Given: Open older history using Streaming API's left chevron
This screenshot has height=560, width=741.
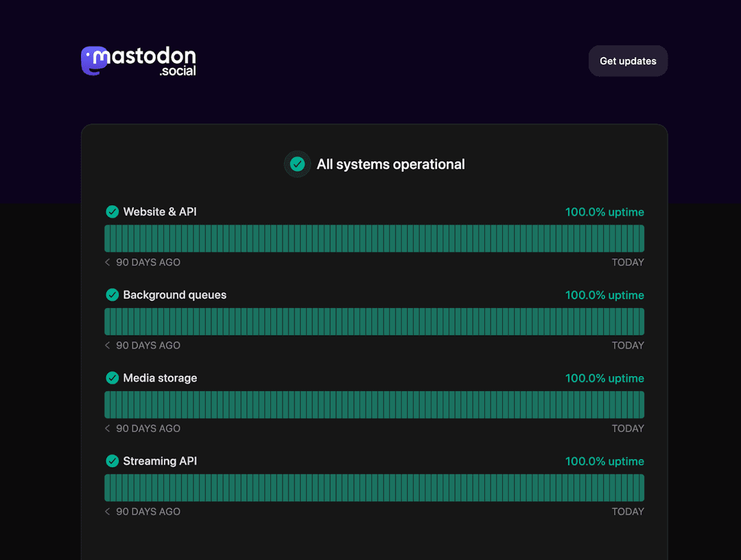Looking at the screenshot, I should tap(107, 511).
